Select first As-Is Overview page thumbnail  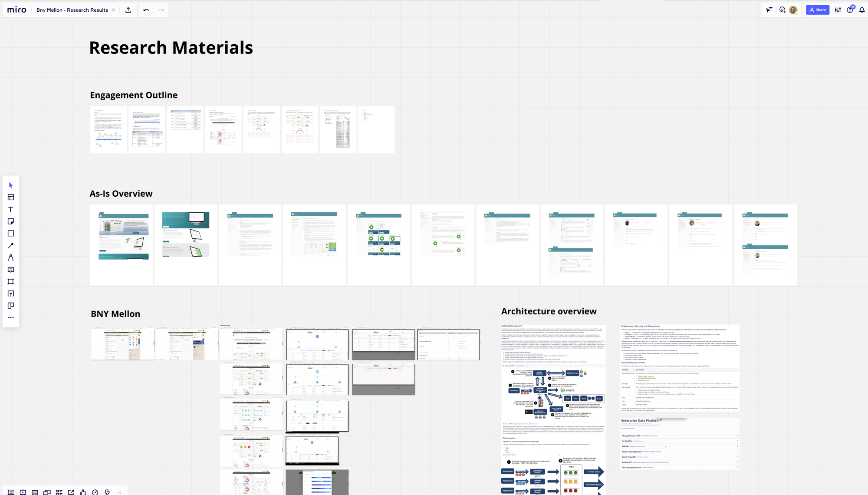pyautogui.click(x=122, y=245)
